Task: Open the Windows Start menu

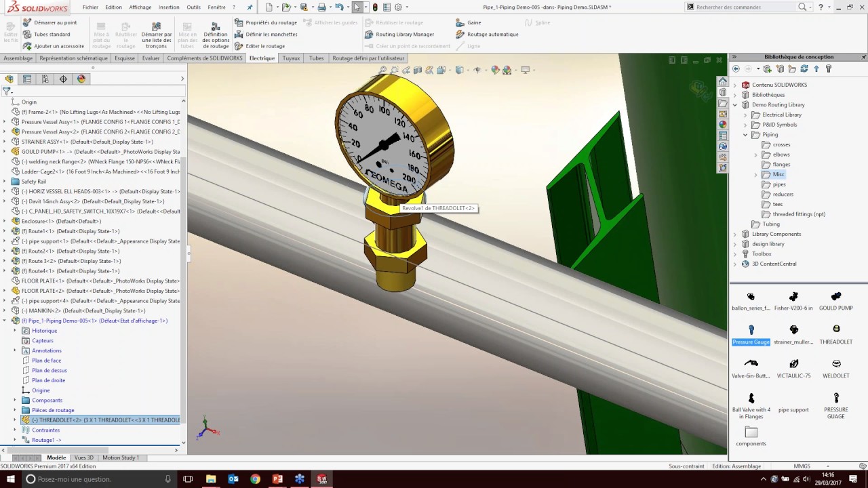Action: (x=9, y=479)
